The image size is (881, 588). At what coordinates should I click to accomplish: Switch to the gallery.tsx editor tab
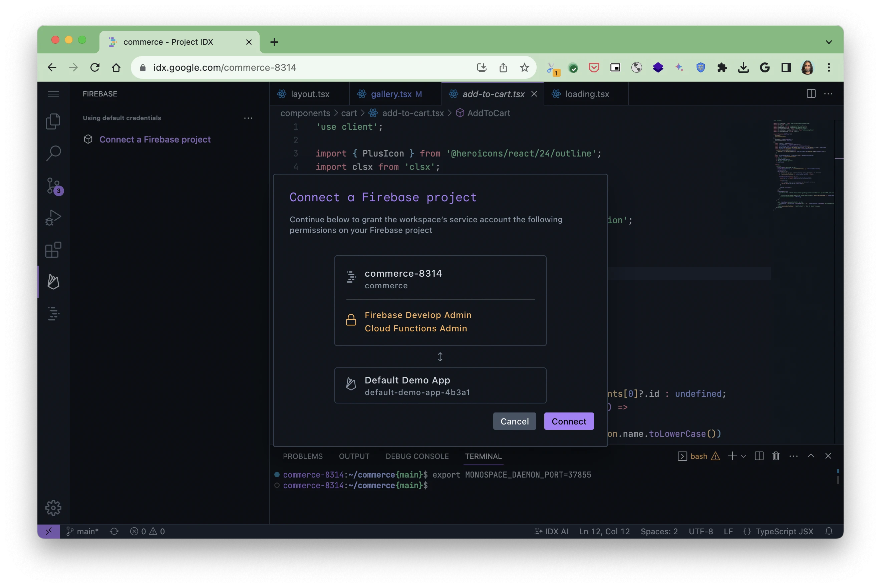[x=391, y=94]
